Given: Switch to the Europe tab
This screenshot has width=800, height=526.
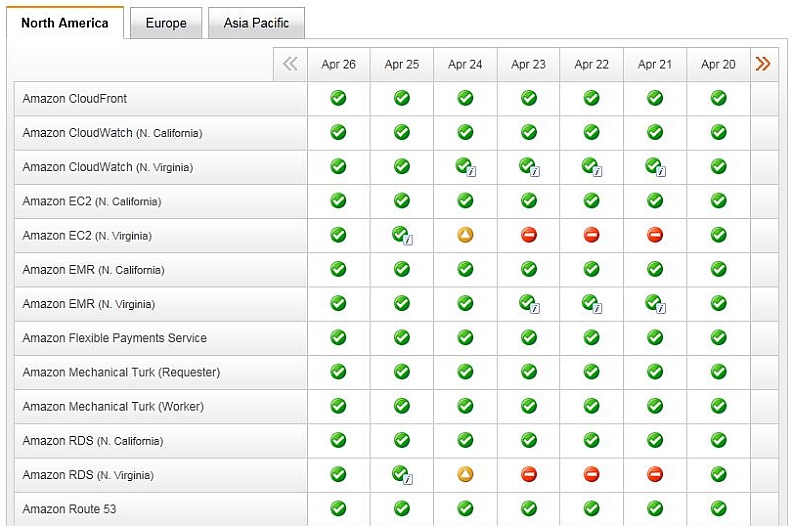Looking at the screenshot, I should [x=166, y=23].
